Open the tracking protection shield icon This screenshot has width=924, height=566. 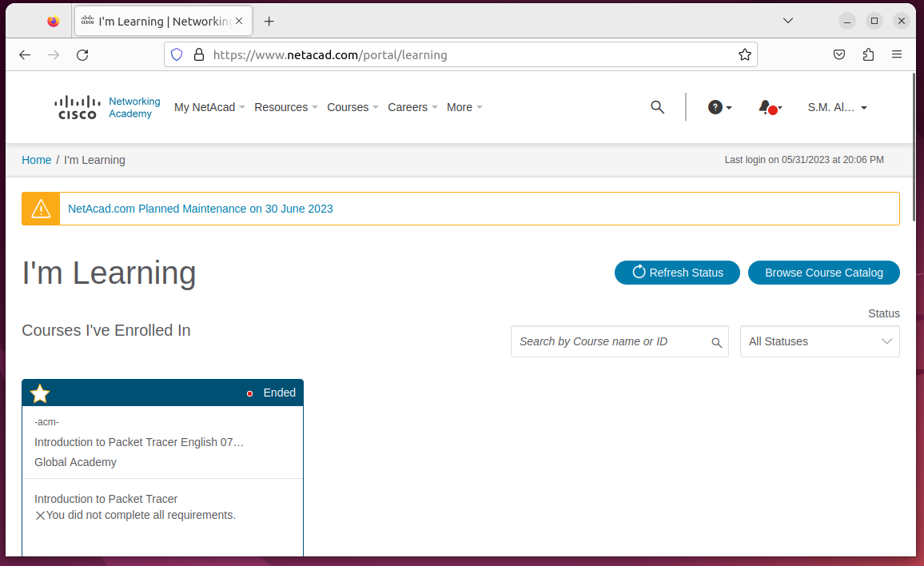177,55
